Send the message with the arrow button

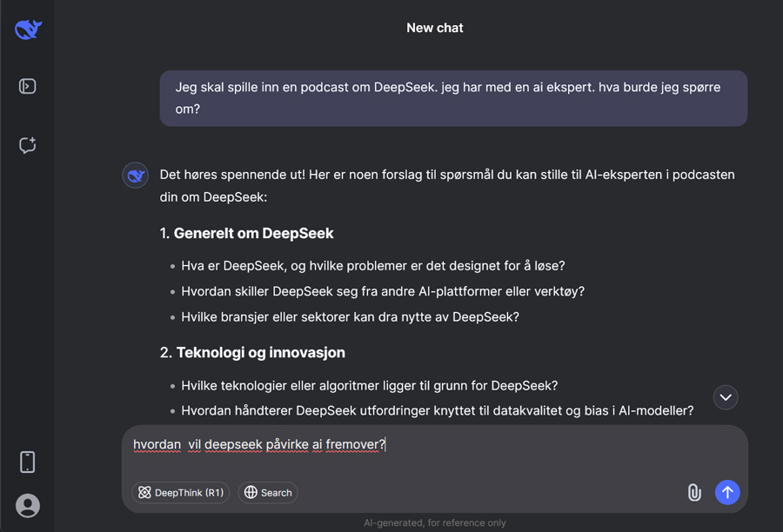[727, 493]
